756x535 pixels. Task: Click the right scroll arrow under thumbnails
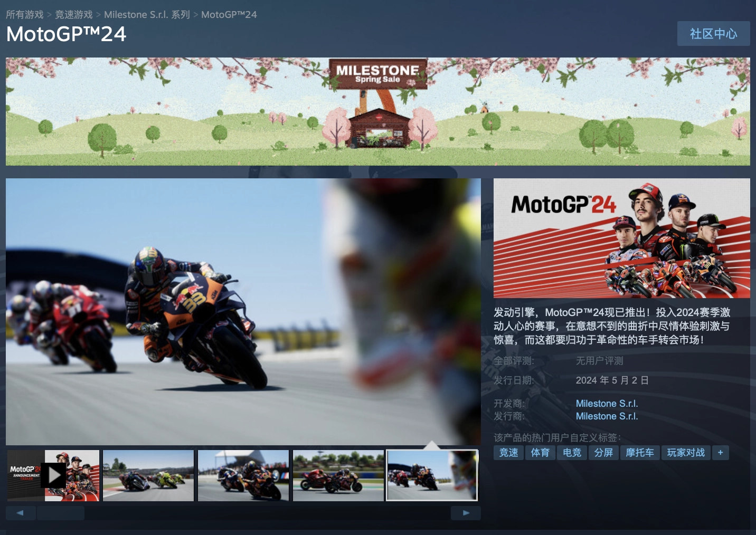pos(466,513)
